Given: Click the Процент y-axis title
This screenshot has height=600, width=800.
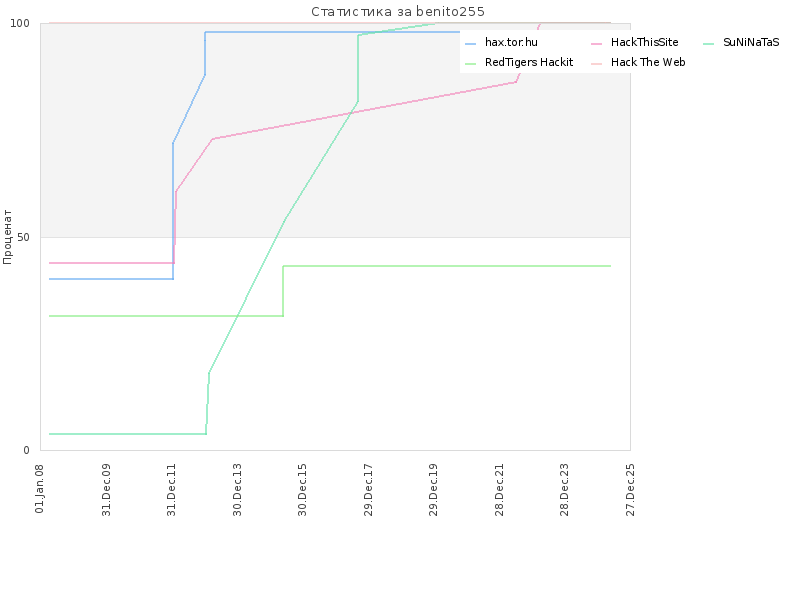Looking at the screenshot, I should tap(7, 237).
